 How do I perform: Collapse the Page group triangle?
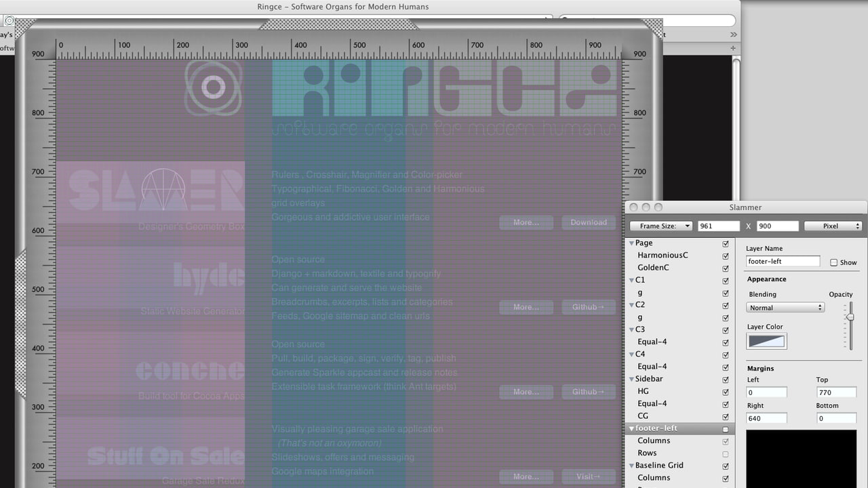[631, 243]
